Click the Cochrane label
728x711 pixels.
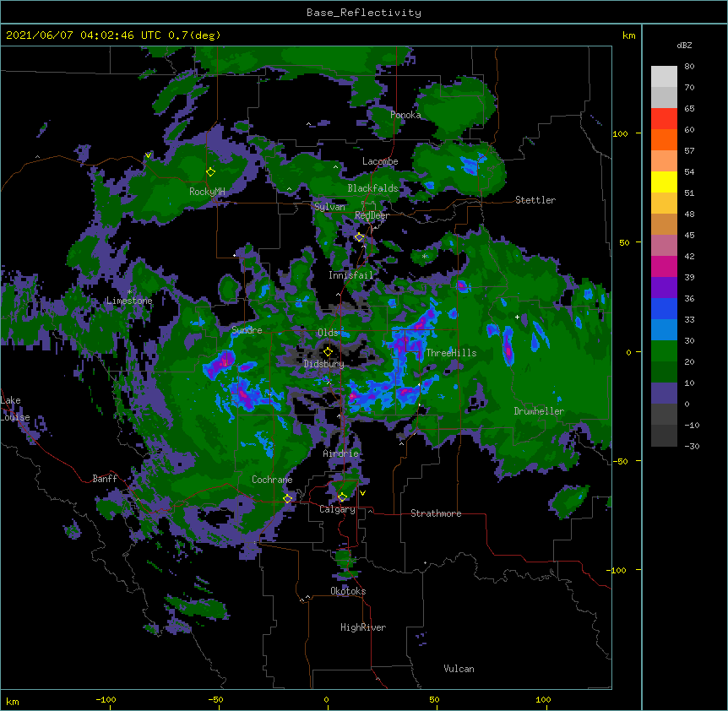(x=272, y=480)
